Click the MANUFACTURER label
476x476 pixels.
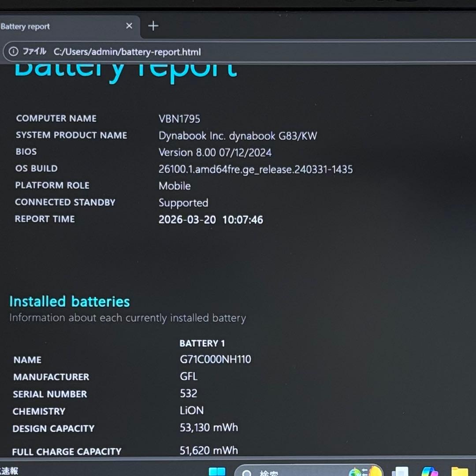coord(51,377)
